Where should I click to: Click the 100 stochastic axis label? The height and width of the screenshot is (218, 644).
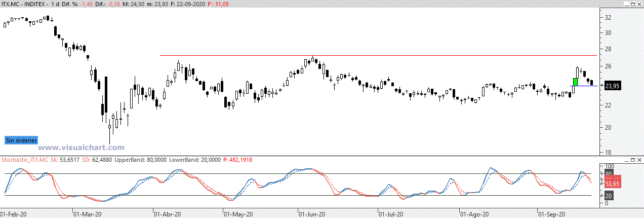[610, 166]
